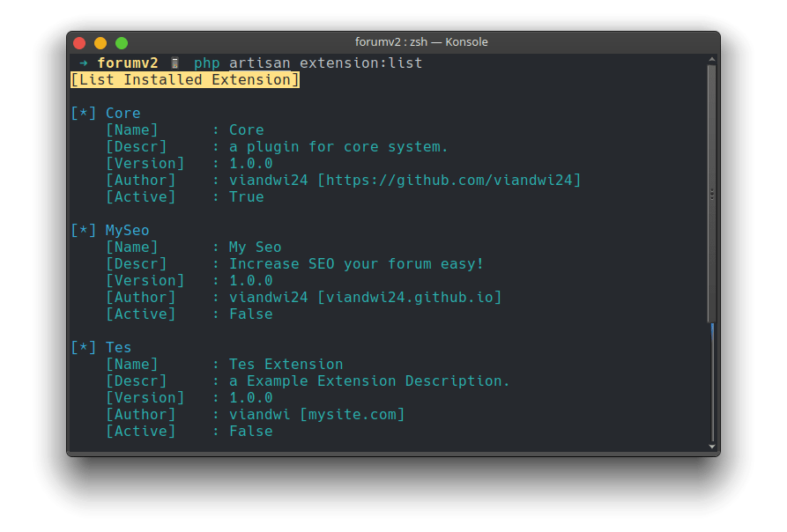The width and height of the screenshot is (787, 532).
Task: Click the False active status of Tes
Action: click(x=249, y=431)
